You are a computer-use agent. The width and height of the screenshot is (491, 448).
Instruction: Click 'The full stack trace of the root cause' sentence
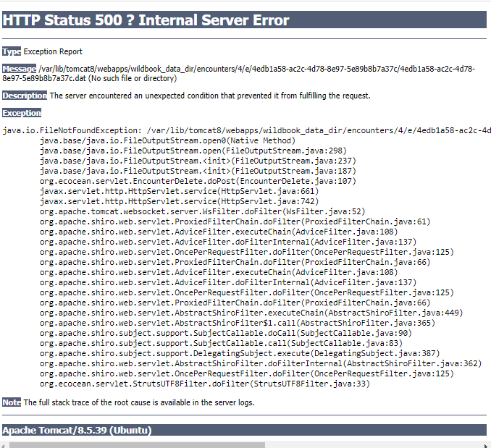[139, 402]
